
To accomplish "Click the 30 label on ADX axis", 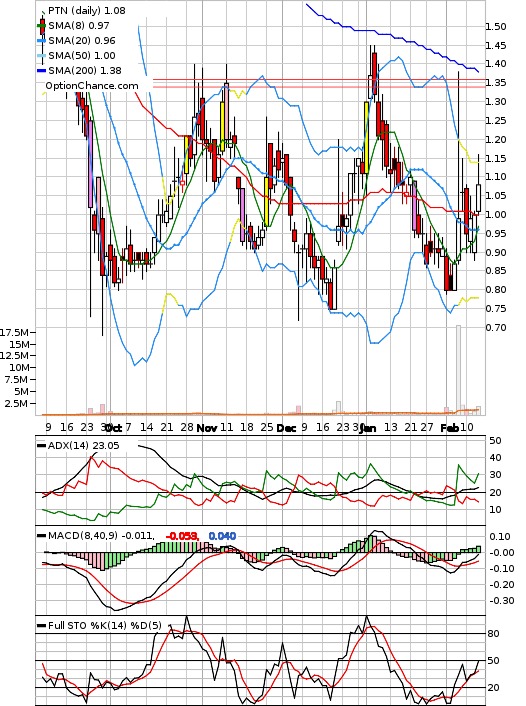I will click(x=495, y=475).
